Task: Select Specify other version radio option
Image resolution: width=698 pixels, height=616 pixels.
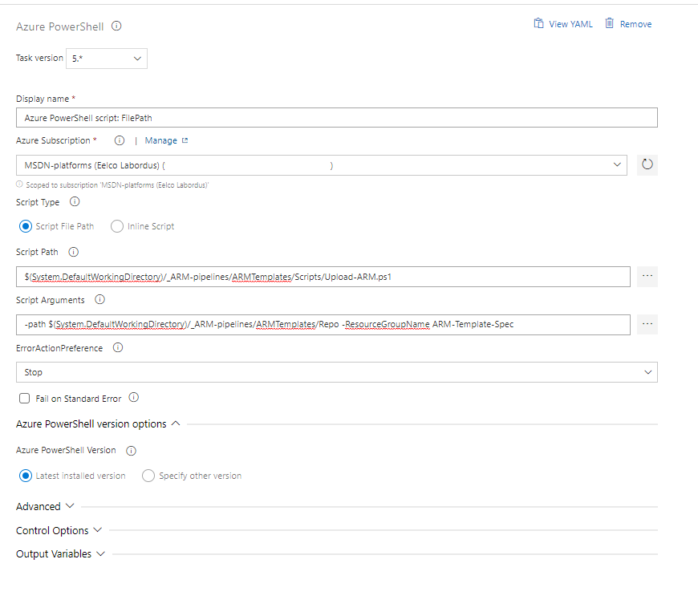Action: (148, 476)
